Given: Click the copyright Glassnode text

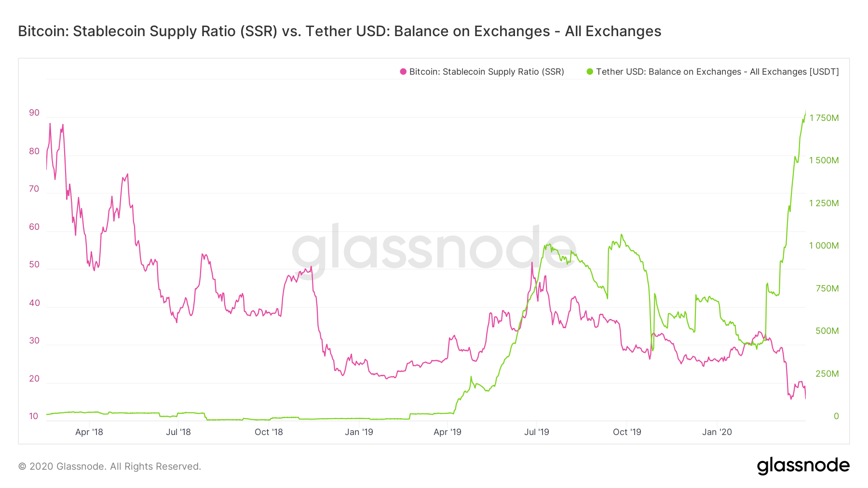Looking at the screenshot, I should coord(109,466).
